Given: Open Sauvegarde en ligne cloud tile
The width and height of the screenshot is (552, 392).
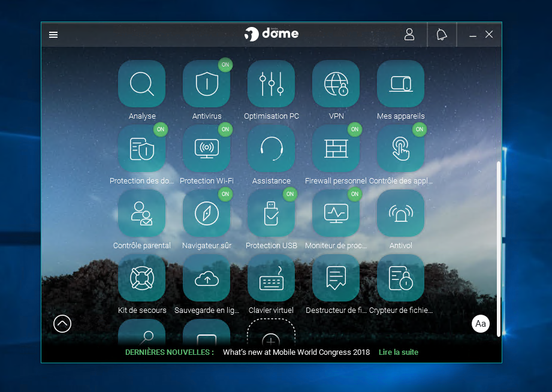Looking at the screenshot, I should (x=207, y=278).
